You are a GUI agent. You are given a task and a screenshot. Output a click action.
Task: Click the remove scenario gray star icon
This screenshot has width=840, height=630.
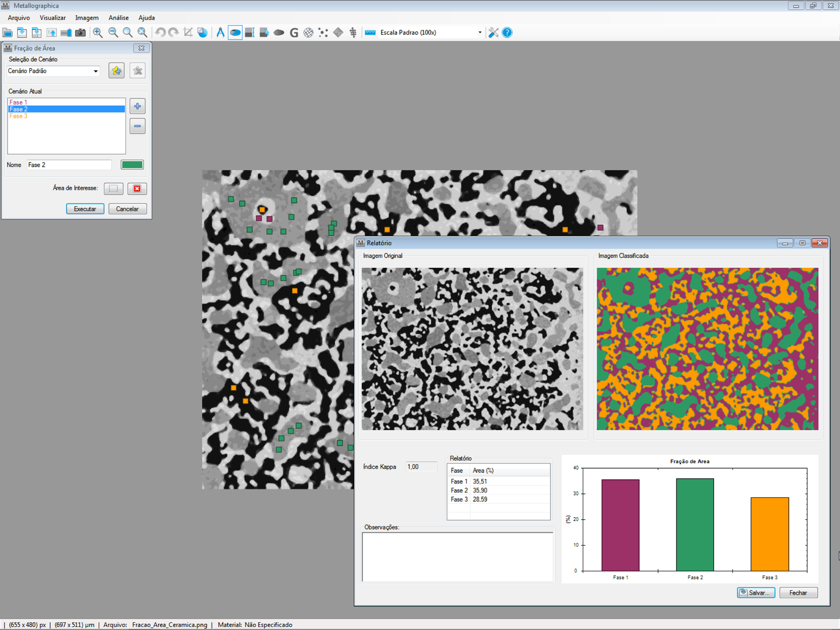(x=138, y=71)
